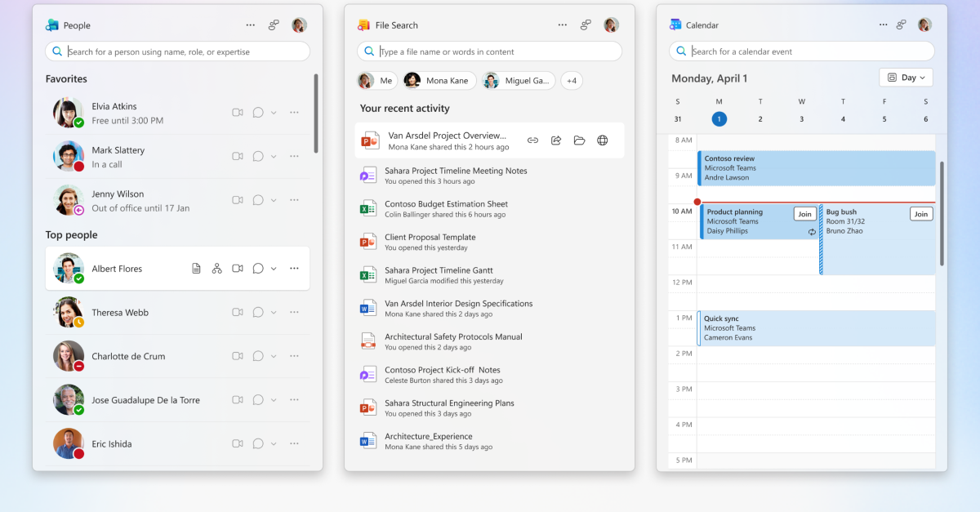Image resolution: width=980 pixels, height=512 pixels.
Task: Share the Van Arsdel Project Overview file
Action: point(556,140)
